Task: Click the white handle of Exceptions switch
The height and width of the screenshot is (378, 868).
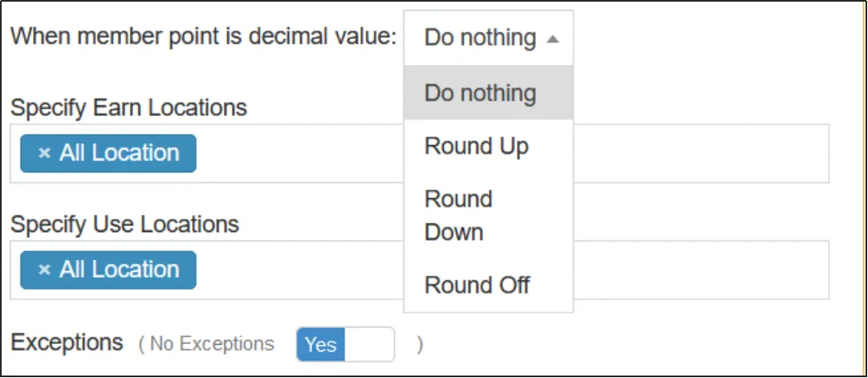Action: [x=369, y=345]
